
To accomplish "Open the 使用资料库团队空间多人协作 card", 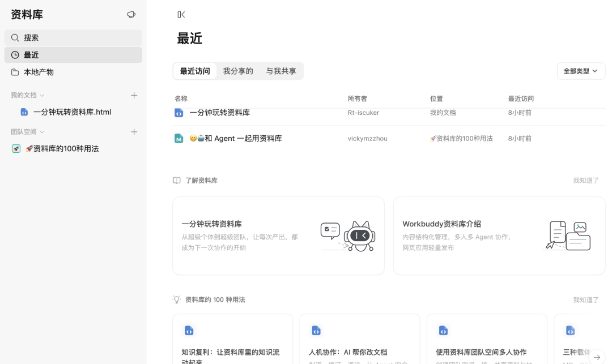I will (x=487, y=339).
